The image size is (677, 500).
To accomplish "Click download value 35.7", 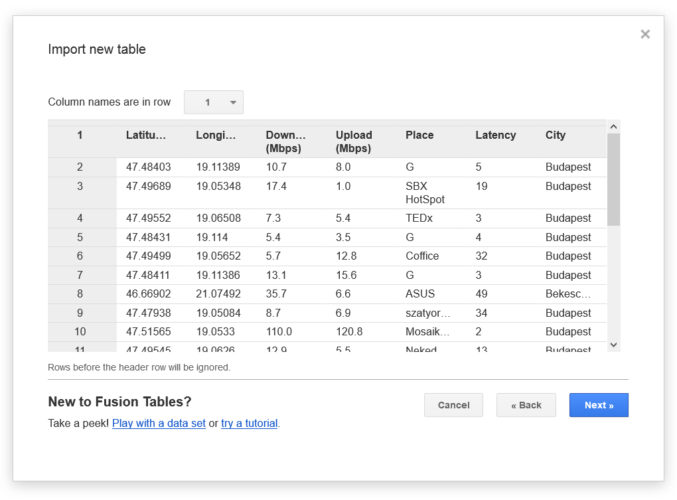I will click(x=276, y=294).
